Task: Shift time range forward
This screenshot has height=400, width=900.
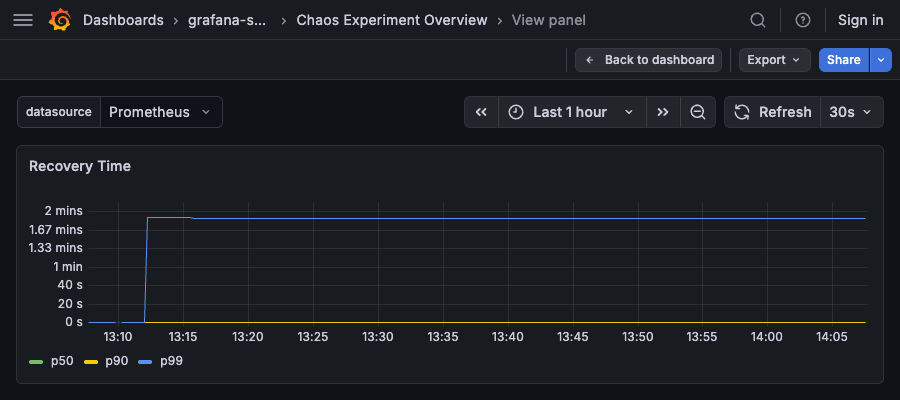Action: point(663,112)
